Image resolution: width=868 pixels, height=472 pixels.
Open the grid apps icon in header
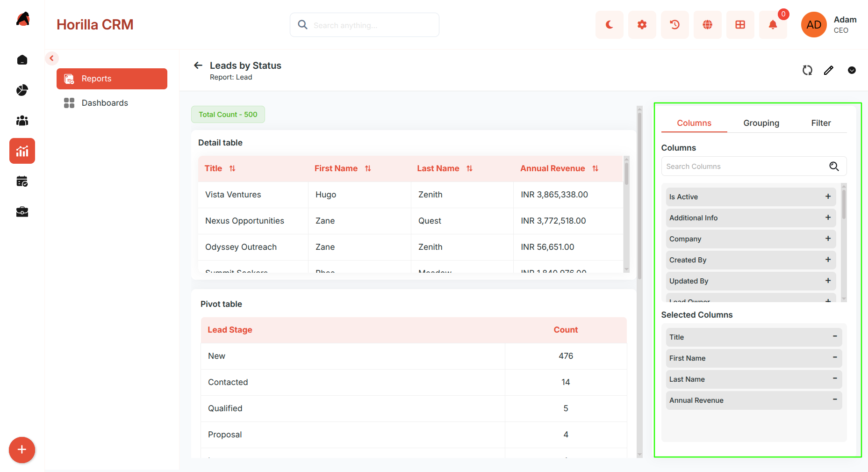pos(740,25)
